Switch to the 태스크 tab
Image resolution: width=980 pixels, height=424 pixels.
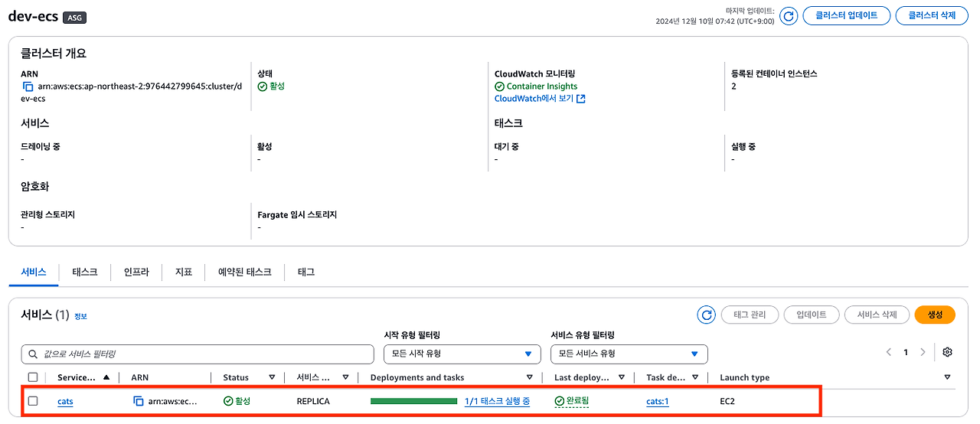coord(85,272)
